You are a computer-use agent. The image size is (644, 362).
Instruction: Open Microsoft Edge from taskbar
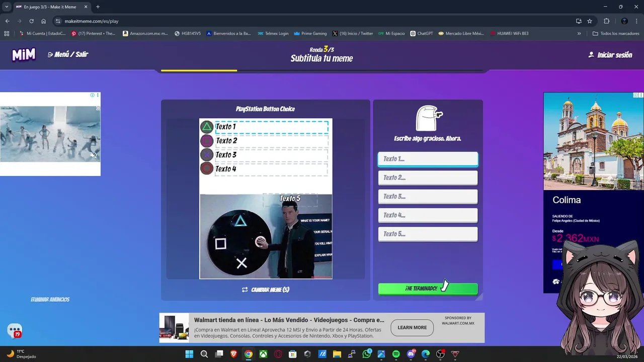[426, 354]
